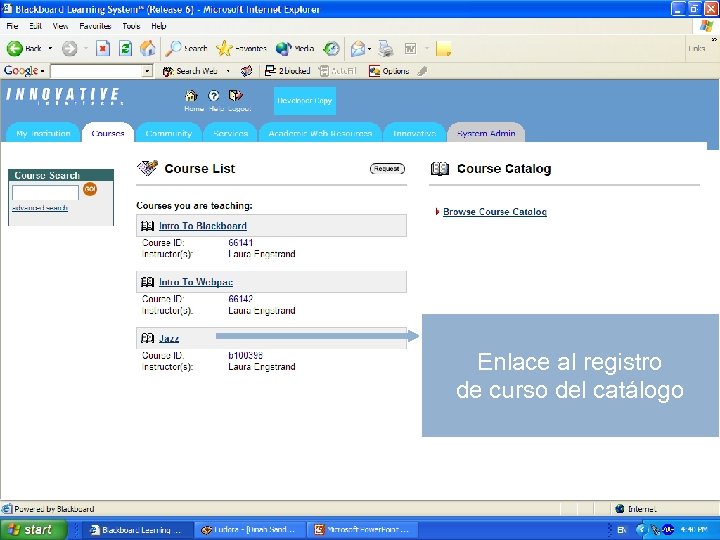Screen dimensions: 720x540
Task: Click the Developer Copy banner
Action: (305, 101)
